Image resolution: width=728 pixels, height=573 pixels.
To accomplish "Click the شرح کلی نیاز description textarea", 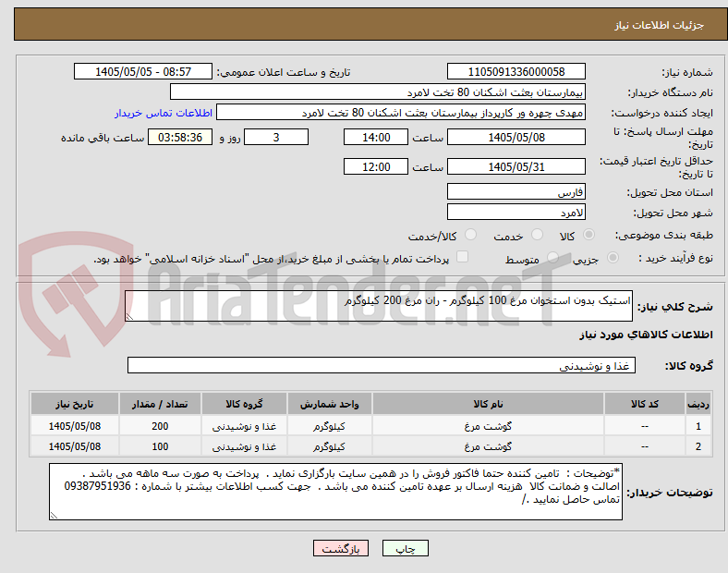I will (379, 306).
